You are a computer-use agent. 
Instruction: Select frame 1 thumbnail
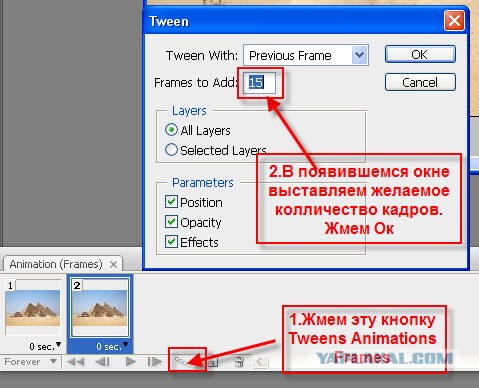tap(33, 307)
